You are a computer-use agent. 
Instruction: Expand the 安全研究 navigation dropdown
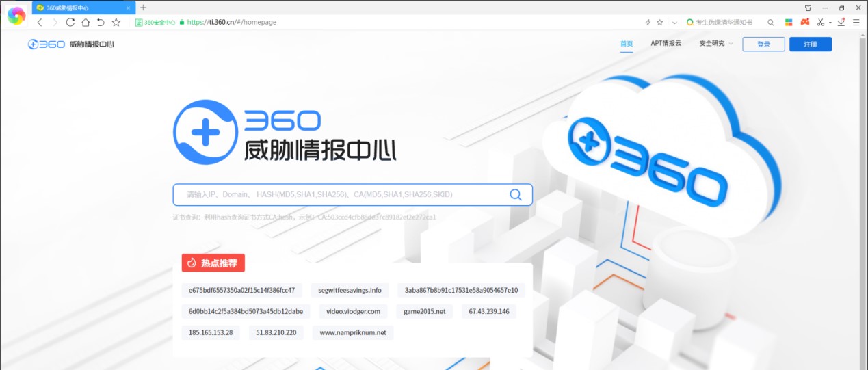(715, 44)
